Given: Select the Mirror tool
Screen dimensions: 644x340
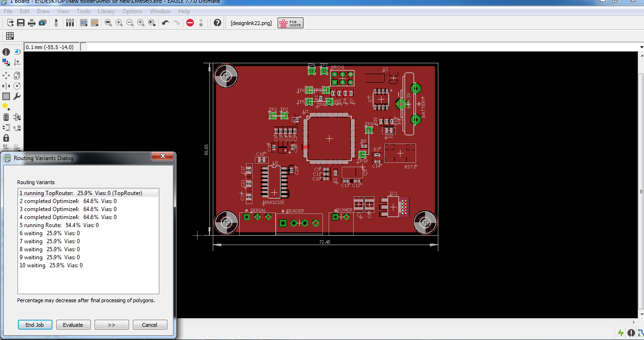Looking at the screenshot, I should 6,86.
